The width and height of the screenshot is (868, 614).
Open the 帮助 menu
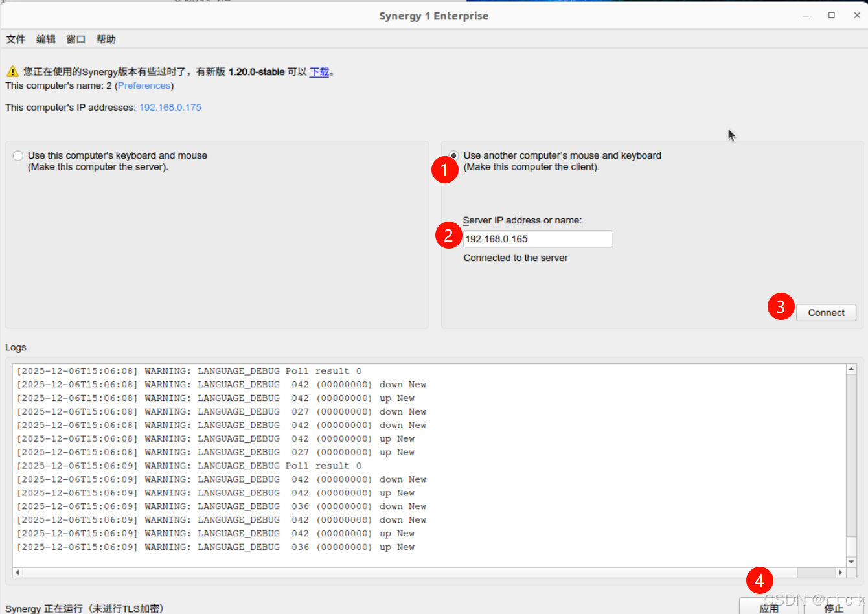[106, 40]
